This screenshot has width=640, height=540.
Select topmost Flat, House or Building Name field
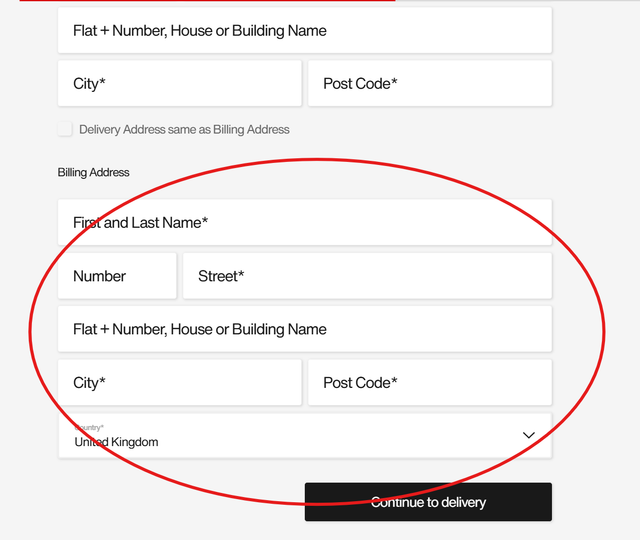304,31
